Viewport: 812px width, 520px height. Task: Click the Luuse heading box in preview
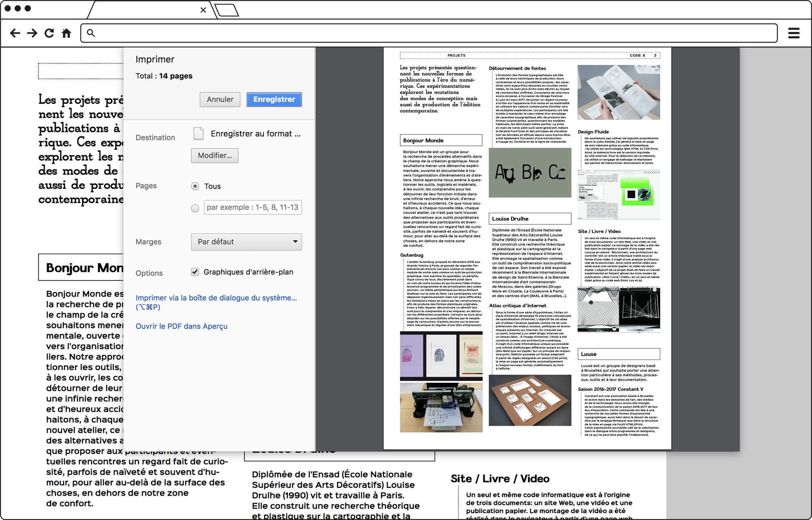619,354
